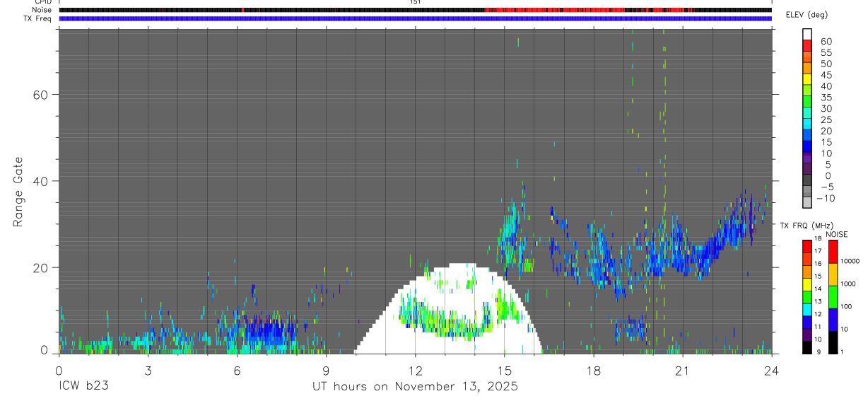This screenshot has height=401, width=868.
Task: Click the 15 tick on UT hours axis
Action: (504, 371)
